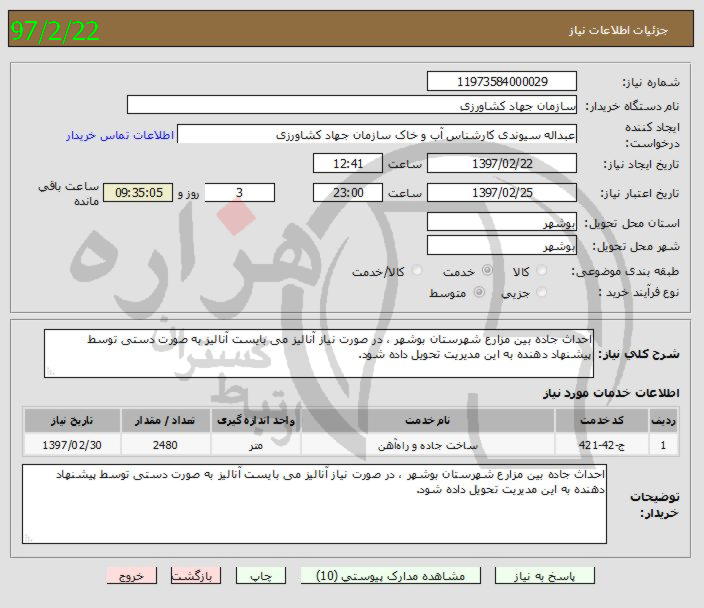This screenshot has width=704, height=608.
Task: Click the اطلاعات خدمات مورد نیاز heading
Action: pos(611,393)
